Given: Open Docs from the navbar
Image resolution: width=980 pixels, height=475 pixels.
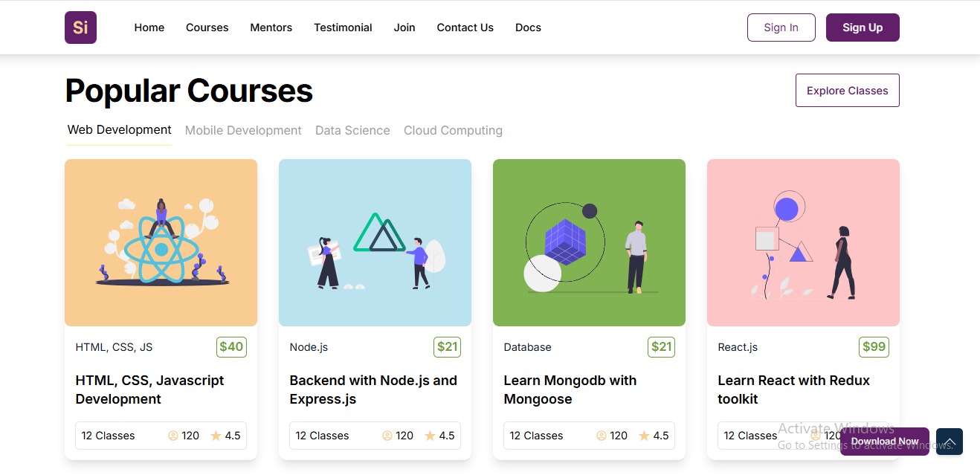Looking at the screenshot, I should (528, 28).
